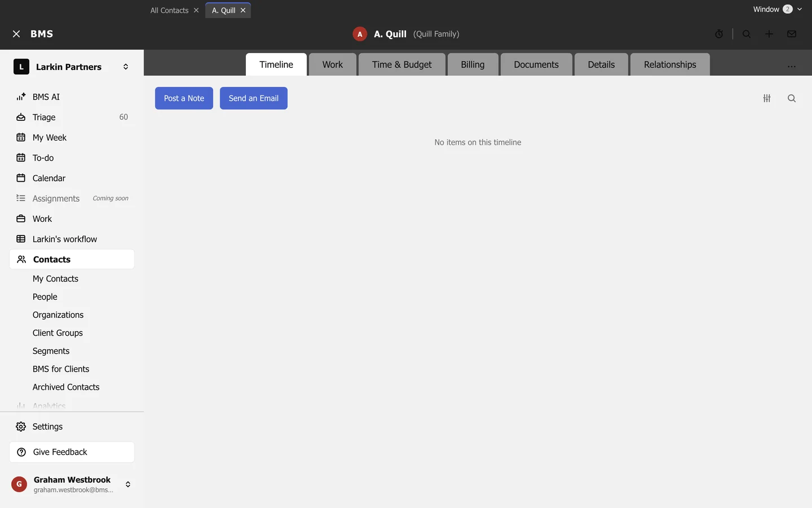Open BMS for Clients

(61, 369)
